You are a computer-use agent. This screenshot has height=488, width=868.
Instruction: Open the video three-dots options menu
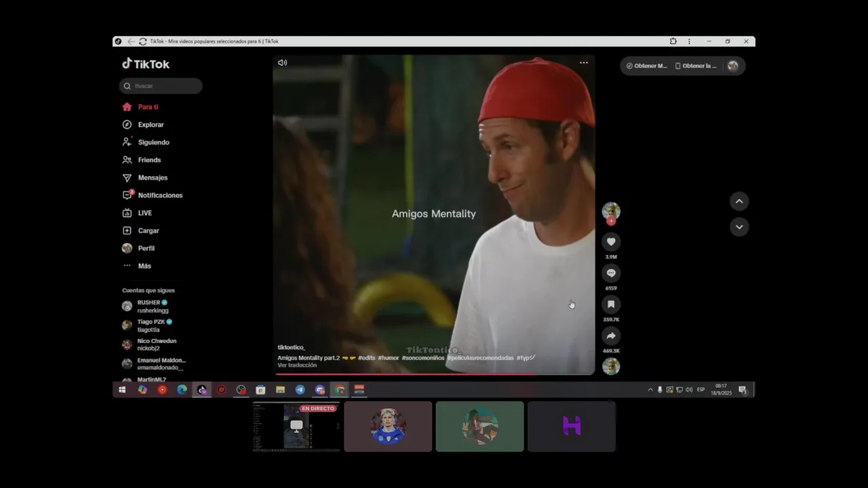(x=583, y=62)
